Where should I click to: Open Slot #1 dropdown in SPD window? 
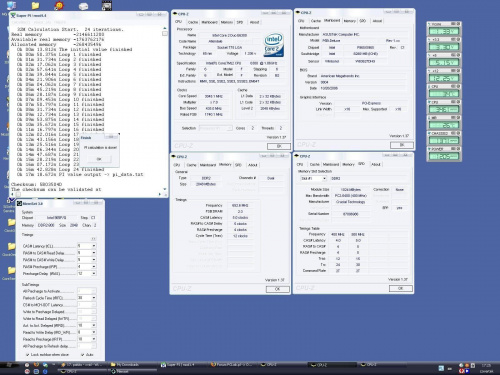324,178
